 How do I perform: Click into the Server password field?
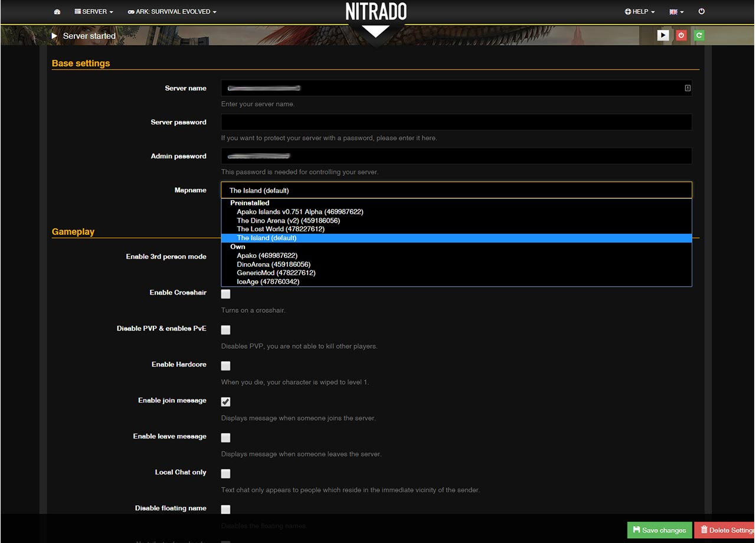[x=456, y=122]
